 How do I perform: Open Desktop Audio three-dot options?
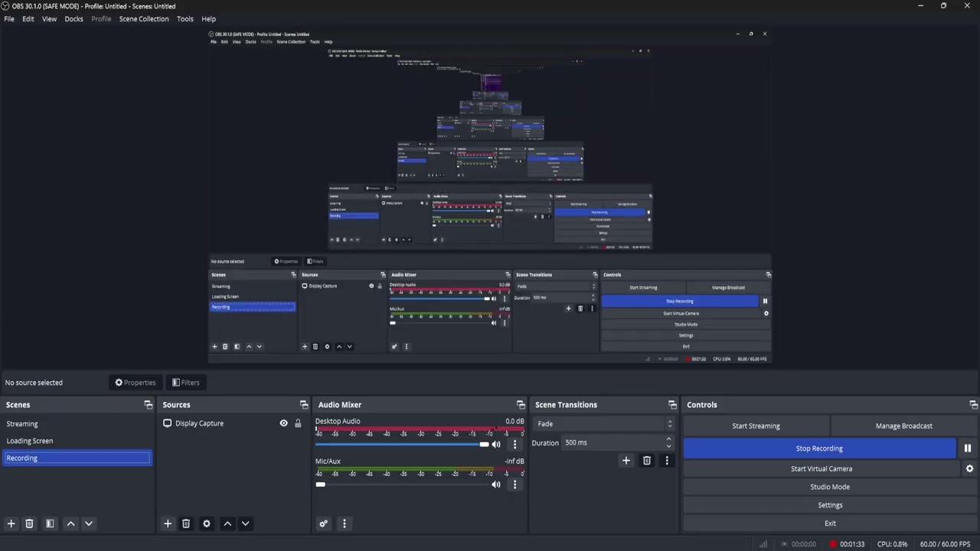(x=514, y=444)
